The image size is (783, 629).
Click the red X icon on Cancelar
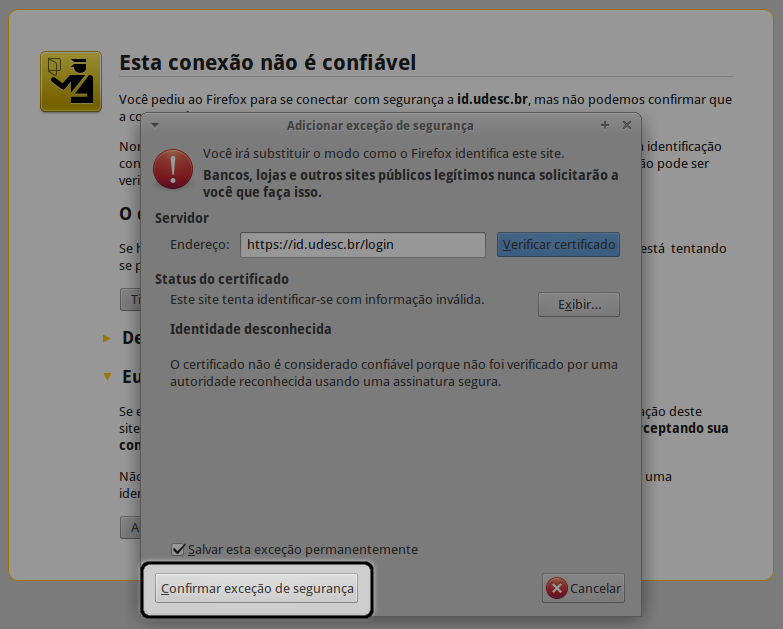[557, 589]
